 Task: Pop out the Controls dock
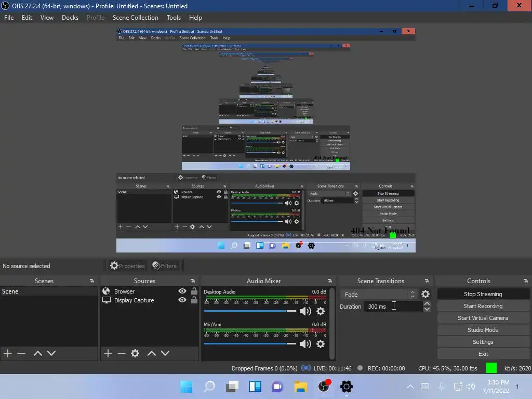point(526,281)
